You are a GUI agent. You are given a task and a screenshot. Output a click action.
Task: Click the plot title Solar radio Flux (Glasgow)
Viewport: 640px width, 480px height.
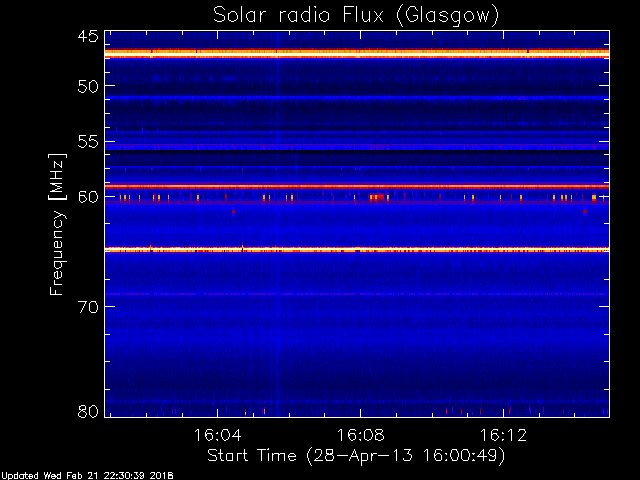point(356,16)
